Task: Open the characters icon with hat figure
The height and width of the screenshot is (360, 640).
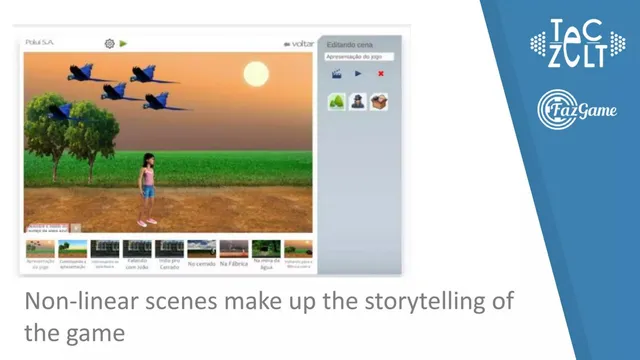Action: pos(358,102)
